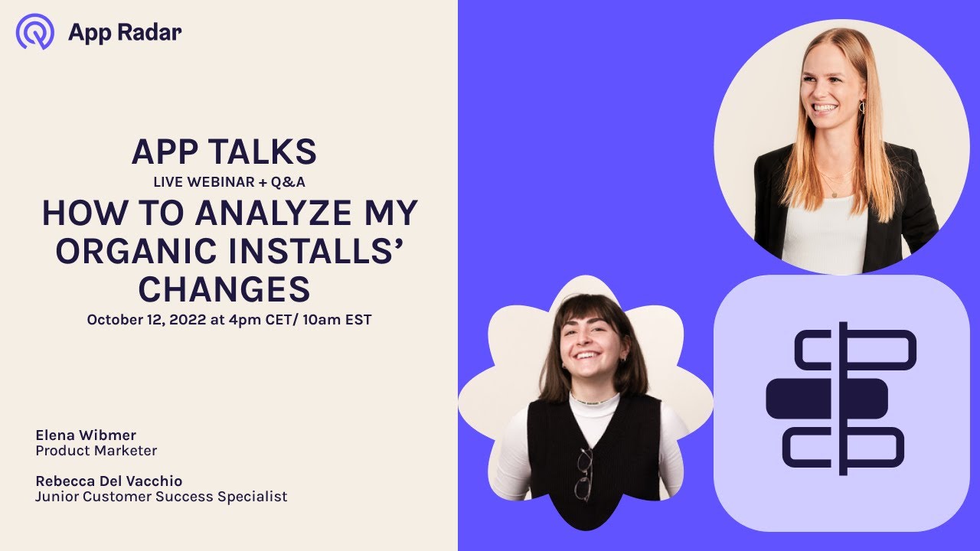The height and width of the screenshot is (551, 980).
Task: Select the "Product Marketer" job title
Action: point(96,451)
